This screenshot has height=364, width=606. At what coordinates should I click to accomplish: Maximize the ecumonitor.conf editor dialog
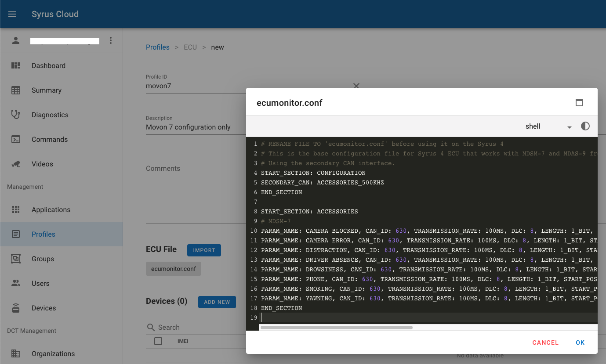pyautogui.click(x=579, y=103)
